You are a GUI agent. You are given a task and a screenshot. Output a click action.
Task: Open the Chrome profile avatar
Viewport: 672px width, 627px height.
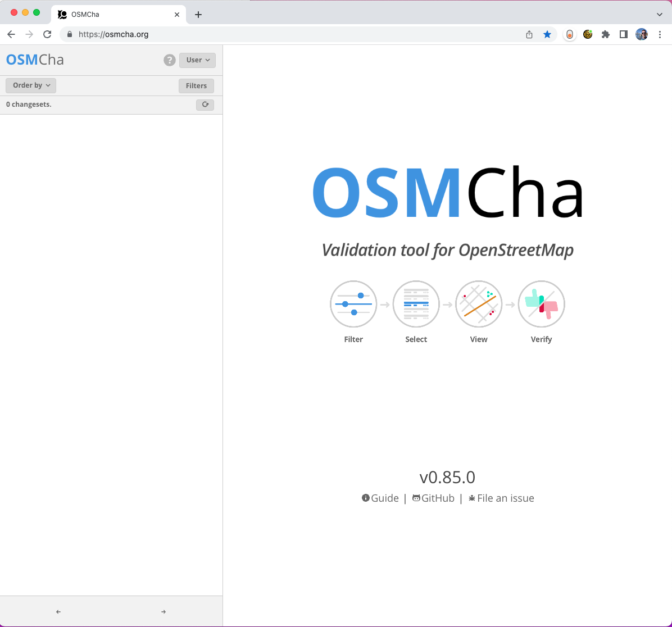tap(642, 34)
